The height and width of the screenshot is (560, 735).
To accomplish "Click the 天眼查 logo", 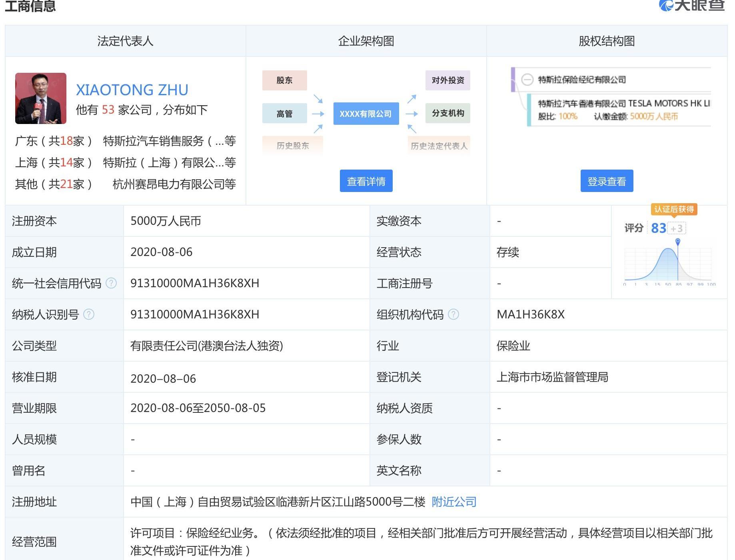I will [x=692, y=5].
